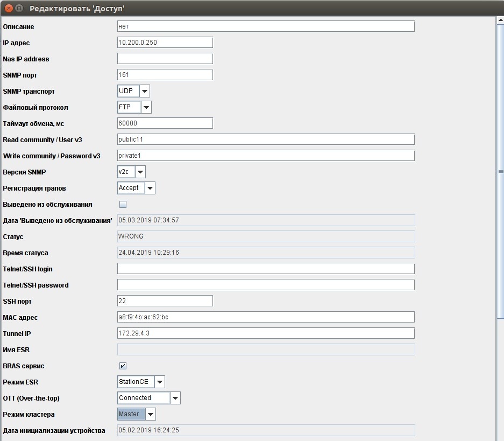This screenshot has width=504, height=441.
Task: Click the 'Read community / User v3' field
Action: [266, 139]
